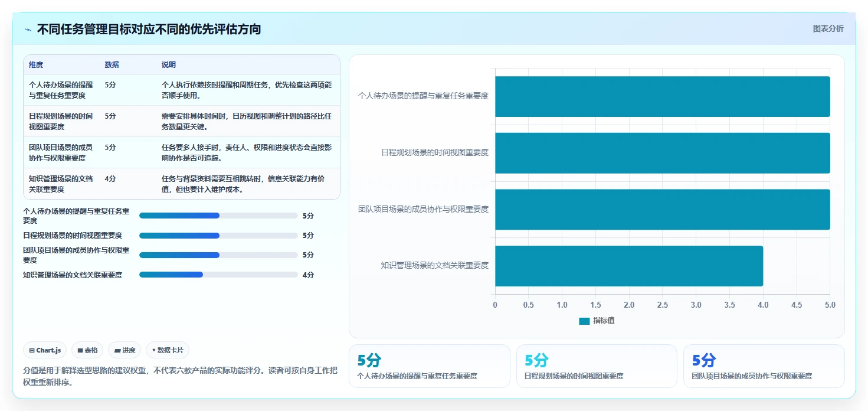Click the chart bar for 团队项目场景的成员协作与权限重要度

(663, 209)
